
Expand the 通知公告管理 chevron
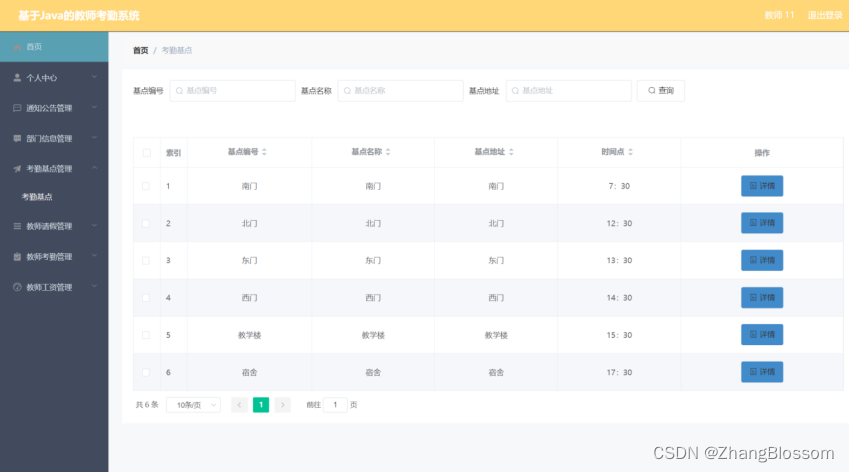tap(95, 107)
